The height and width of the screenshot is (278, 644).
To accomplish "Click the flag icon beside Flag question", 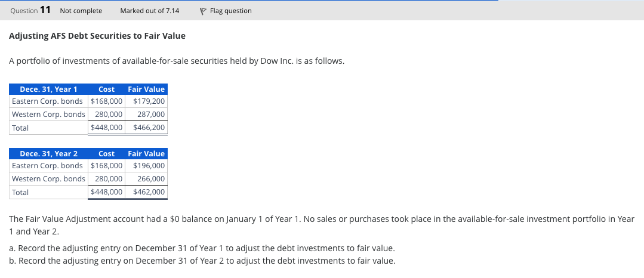I will point(203,11).
